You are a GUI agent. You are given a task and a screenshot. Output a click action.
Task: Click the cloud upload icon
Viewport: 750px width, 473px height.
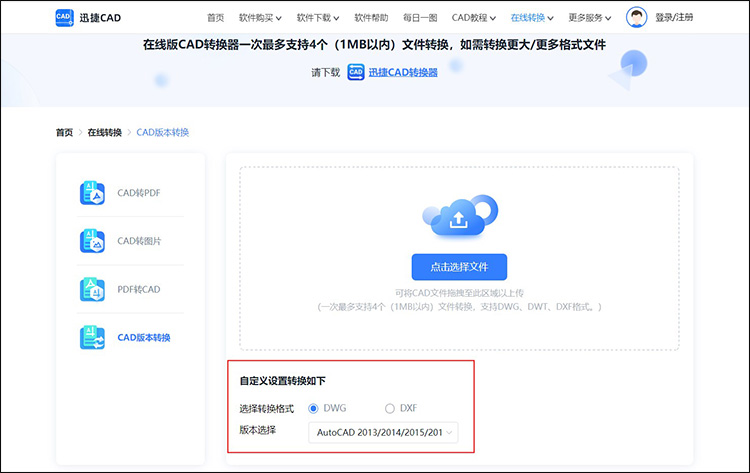[x=460, y=215]
